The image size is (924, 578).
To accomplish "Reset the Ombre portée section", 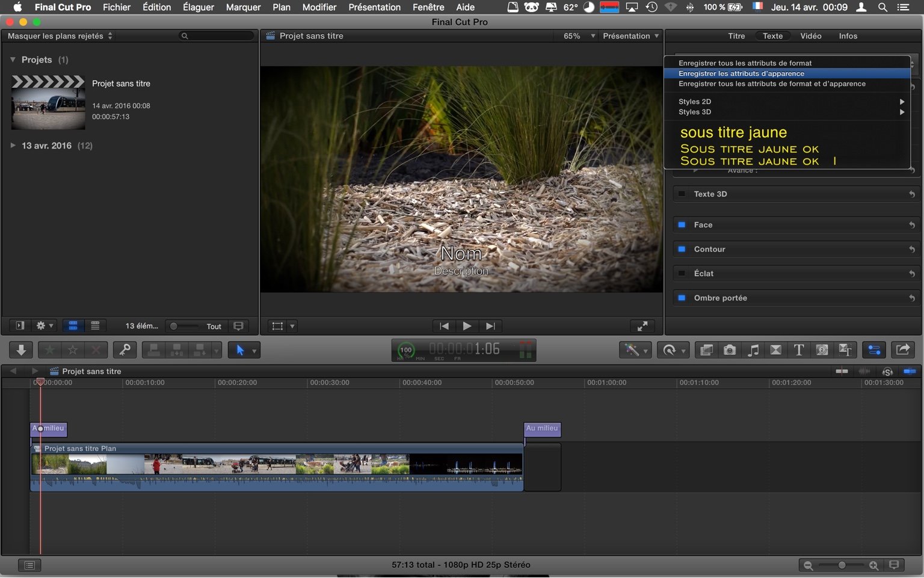I will click(x=912, y=298).
